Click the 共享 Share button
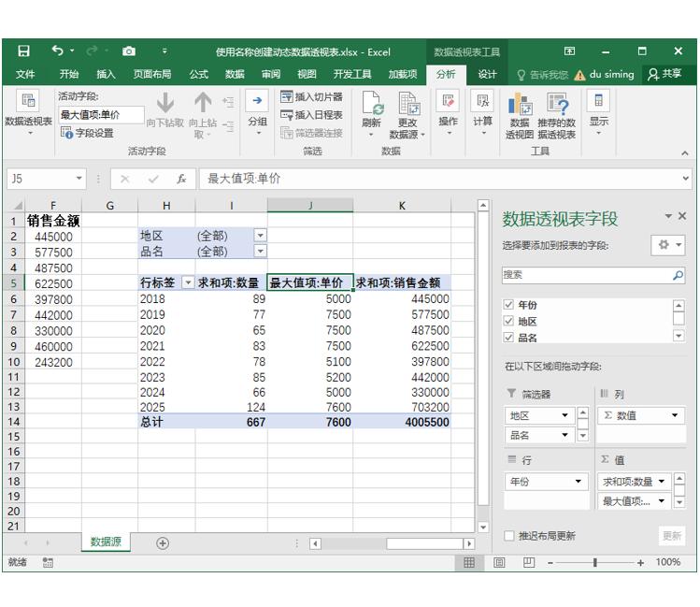 click(665, 74)
